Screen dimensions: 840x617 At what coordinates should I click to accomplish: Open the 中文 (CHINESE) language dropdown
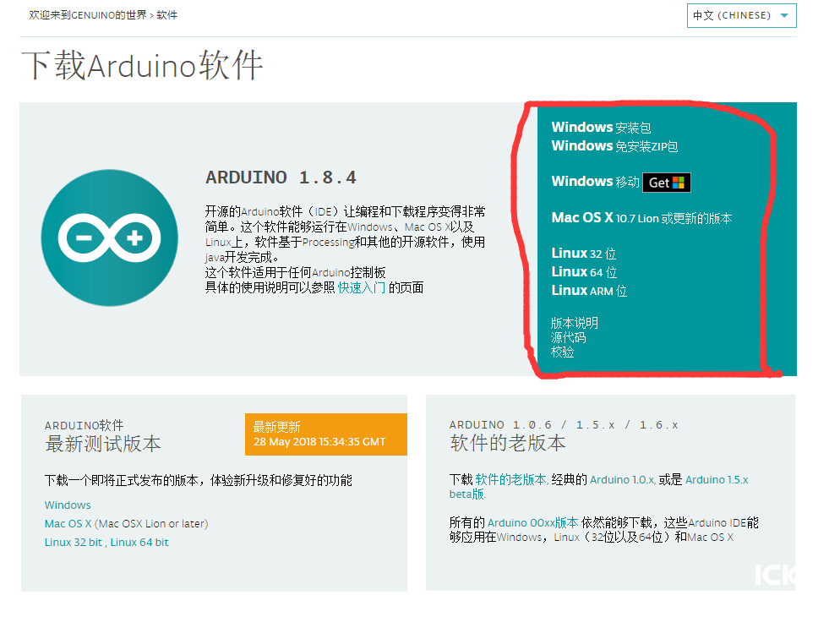point(741,15)
